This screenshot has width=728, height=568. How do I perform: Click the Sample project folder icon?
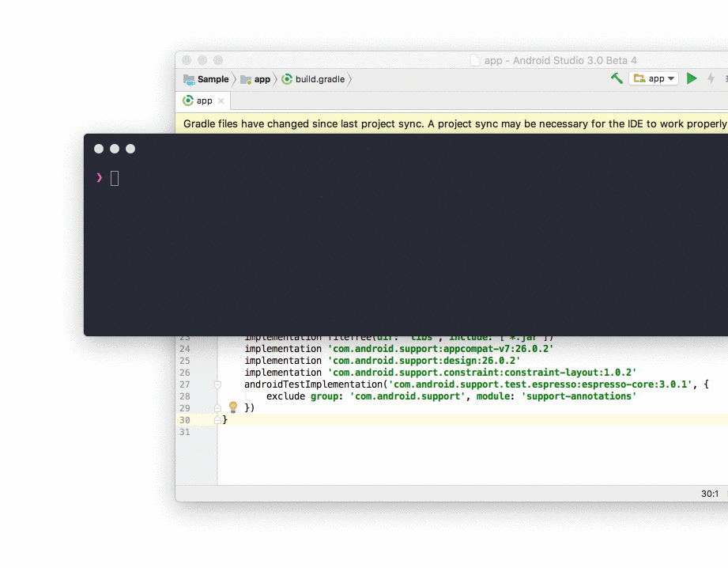(x=189, y=79)
